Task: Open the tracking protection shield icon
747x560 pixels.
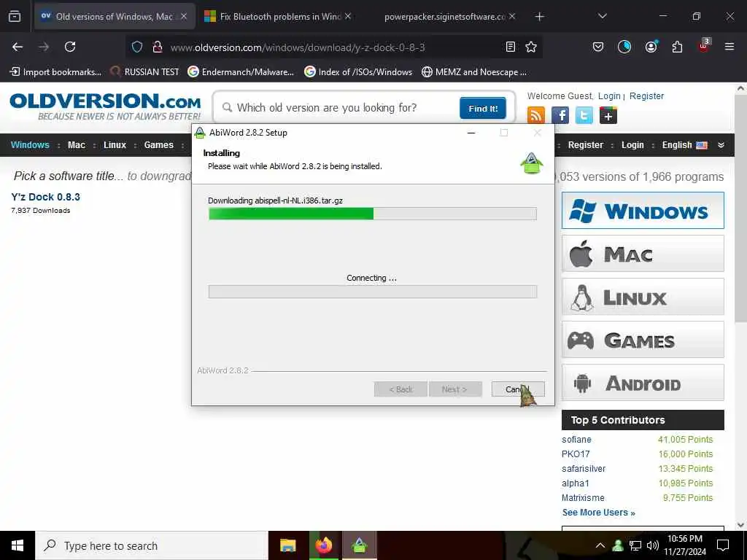Action: (137, 47)
